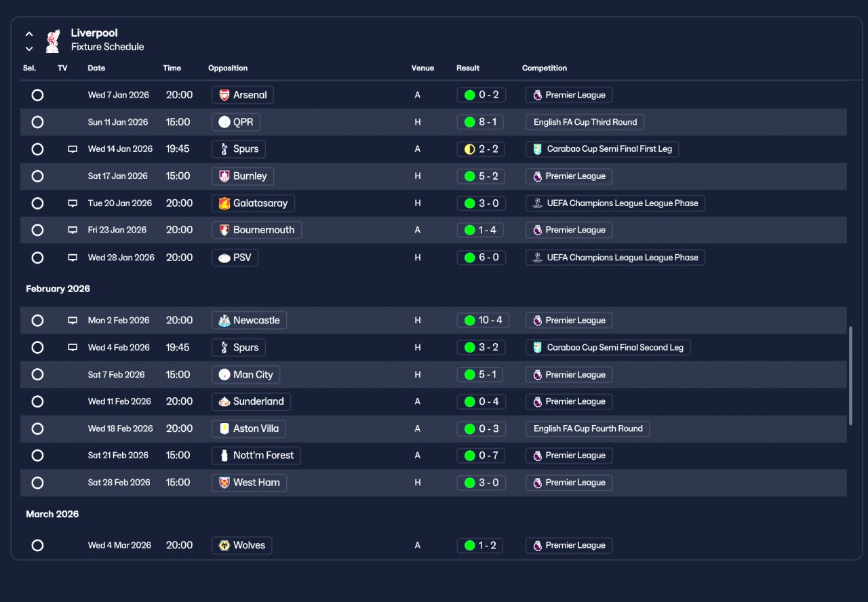Viewport: 868px width, 602px height.
Task: Click the green win indicator for 10 - 4
Action: pos(469,321)
